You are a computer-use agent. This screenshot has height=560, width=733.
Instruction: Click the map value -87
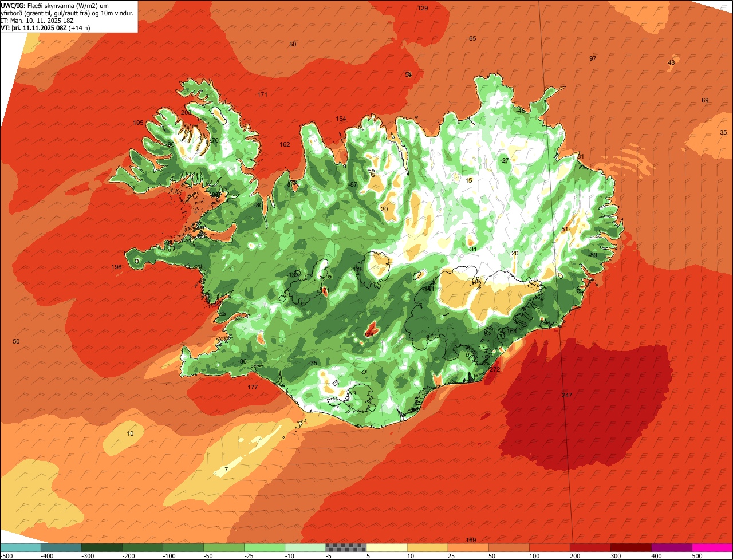point(353,184)
